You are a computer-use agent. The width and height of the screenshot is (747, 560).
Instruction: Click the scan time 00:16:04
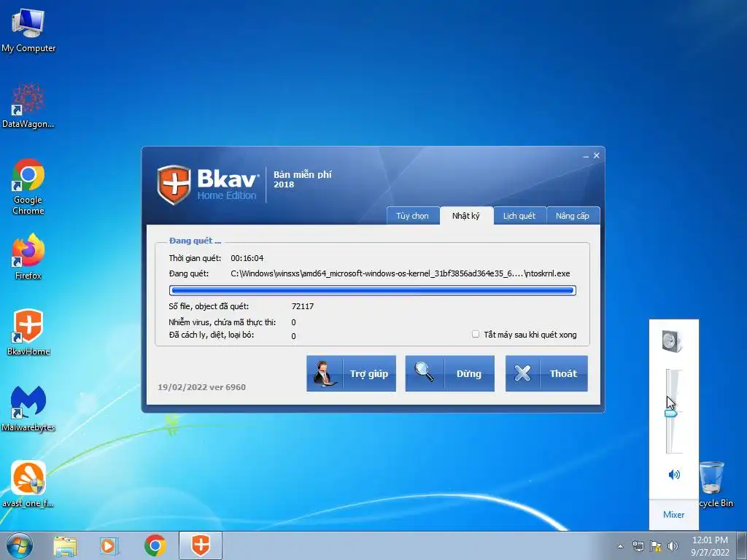point(247,258)
